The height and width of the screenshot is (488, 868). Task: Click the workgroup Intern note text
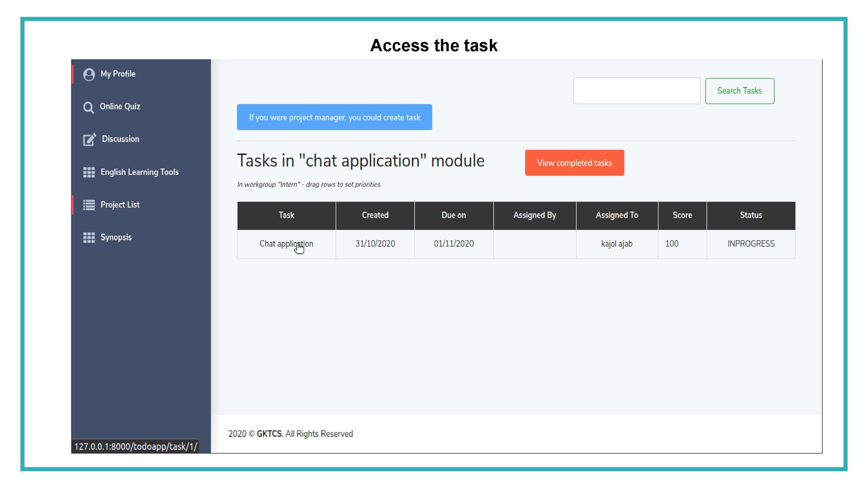[x=309, y=184]
